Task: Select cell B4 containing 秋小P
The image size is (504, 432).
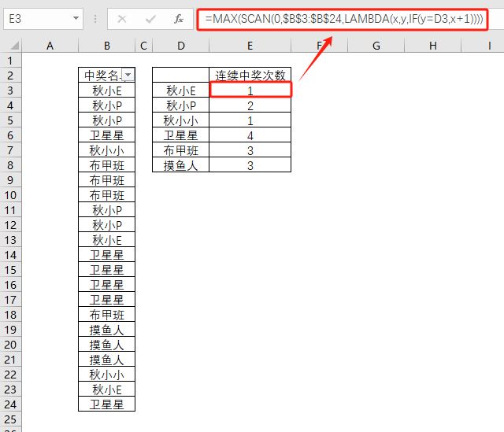Action: (107, 105)
